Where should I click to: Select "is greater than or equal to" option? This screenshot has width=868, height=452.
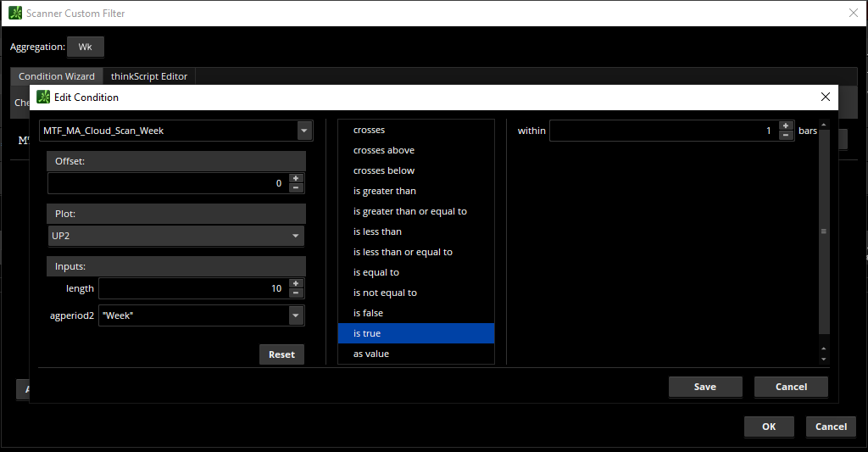tap(409, 211)
